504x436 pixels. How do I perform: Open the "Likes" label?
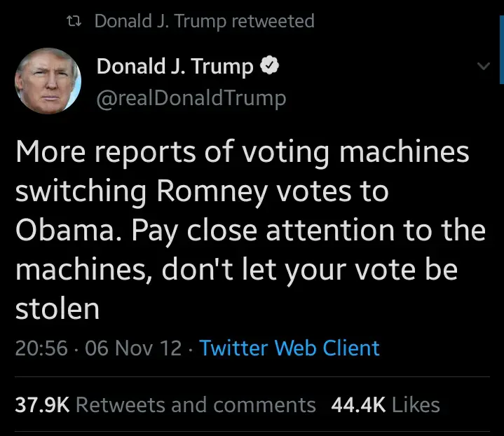(416, 404)
